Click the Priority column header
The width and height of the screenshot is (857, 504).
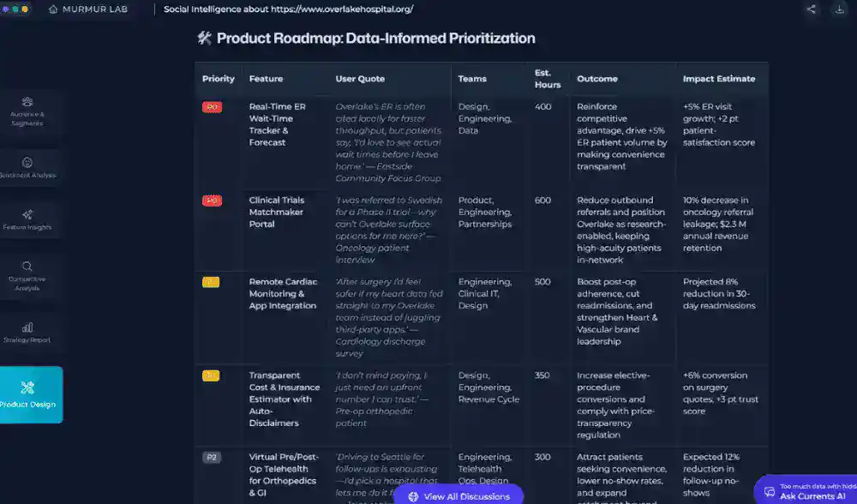click(x=219, y=79)
